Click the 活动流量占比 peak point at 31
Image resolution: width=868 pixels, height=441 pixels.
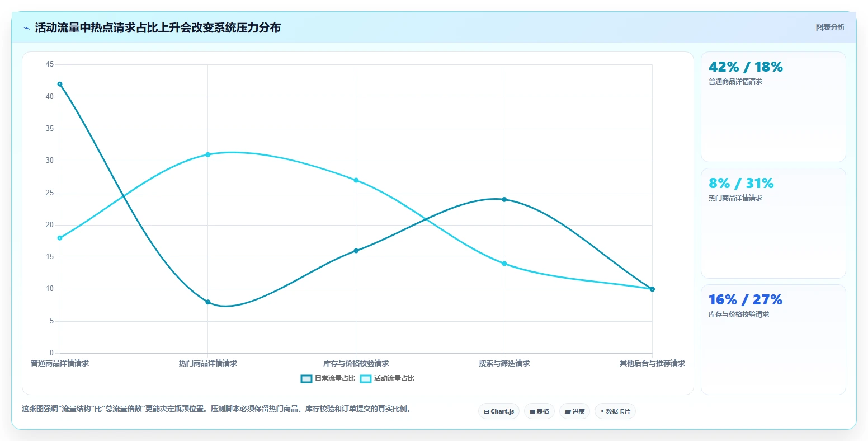click(x=208, y=154)
